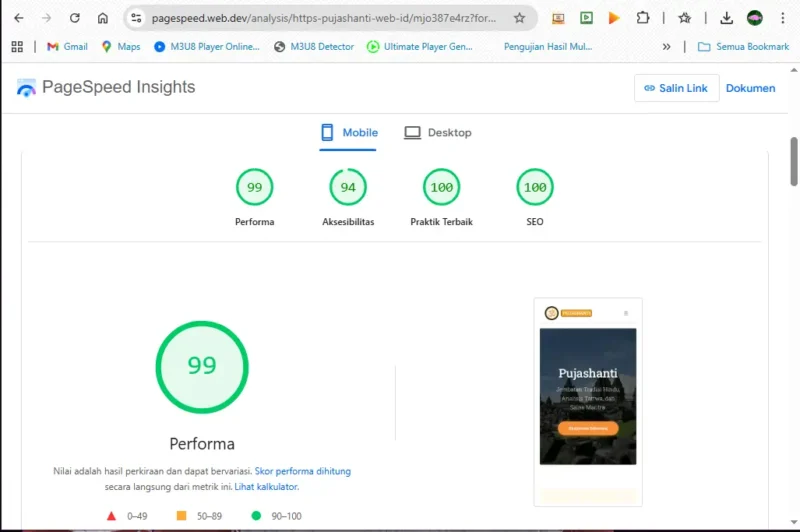Open the Maps bookmark
The image size is (800, 532).
coord(121,47)
